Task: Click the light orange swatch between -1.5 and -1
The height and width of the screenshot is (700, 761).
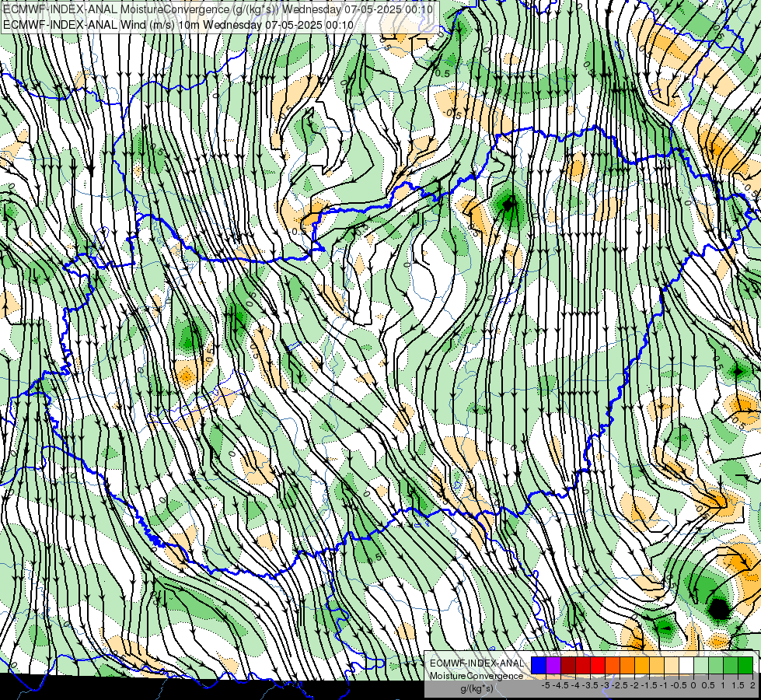Action: click(x=657, y=665)
